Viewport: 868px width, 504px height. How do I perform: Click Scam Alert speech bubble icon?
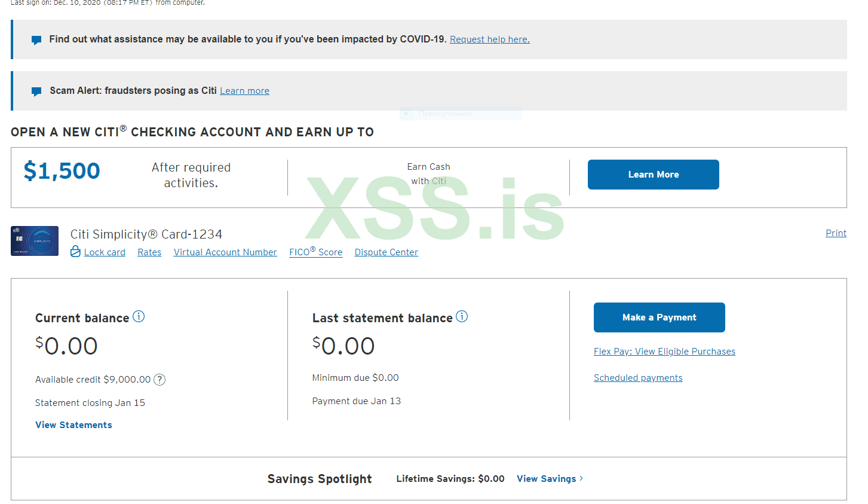pyautogui.click(x=36, y=91)
